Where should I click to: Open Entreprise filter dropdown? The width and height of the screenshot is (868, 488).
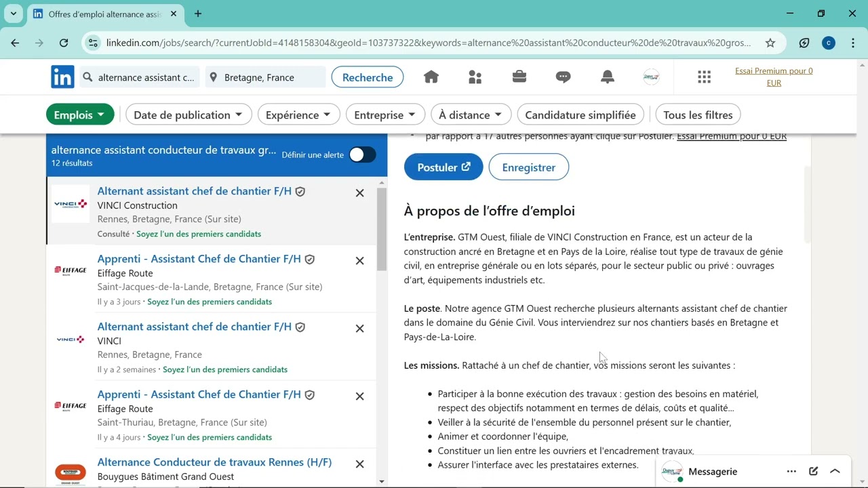click(x=385, y=115)
